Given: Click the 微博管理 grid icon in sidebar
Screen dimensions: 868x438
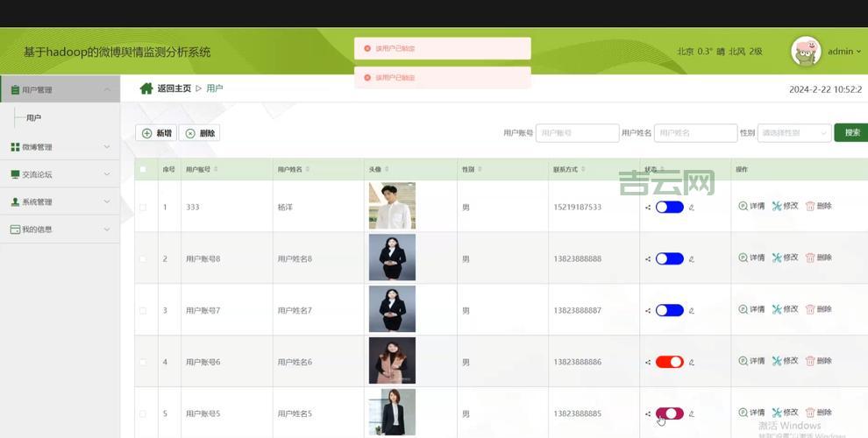Looking at the screenshot, I should tap(15, 147).
